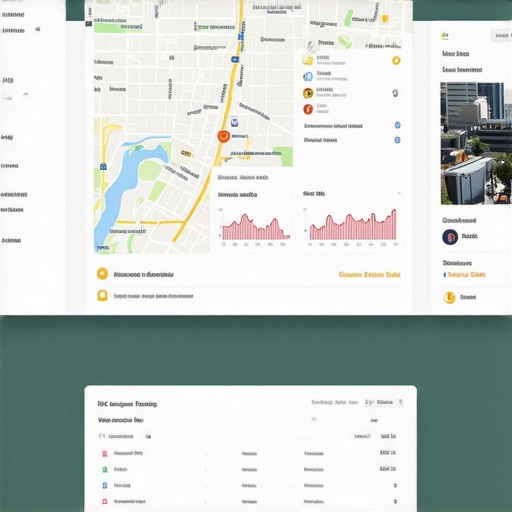This screenshot has width=512, height=512.
Task: Select the last red icon row in the bottom table
Action: [x=250, y=501]
